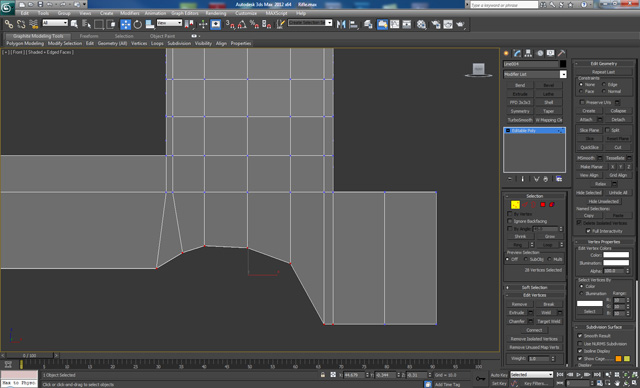This screenshot has height=388, width=640.
Task: Open the Graph Editors menu
Action: (x=184, y=13)
